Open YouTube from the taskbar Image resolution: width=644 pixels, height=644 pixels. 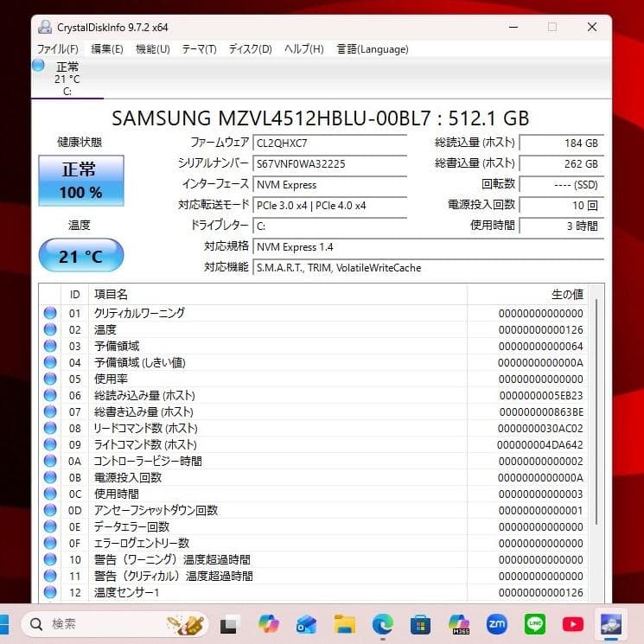(x=573, y=624)
